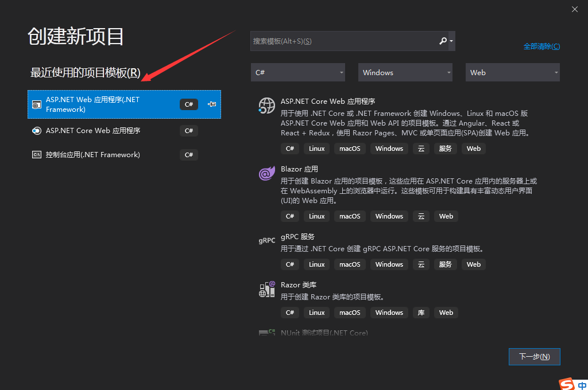588x390 pixels.
Task: Click the Razor class library icon
Action: 266,289
